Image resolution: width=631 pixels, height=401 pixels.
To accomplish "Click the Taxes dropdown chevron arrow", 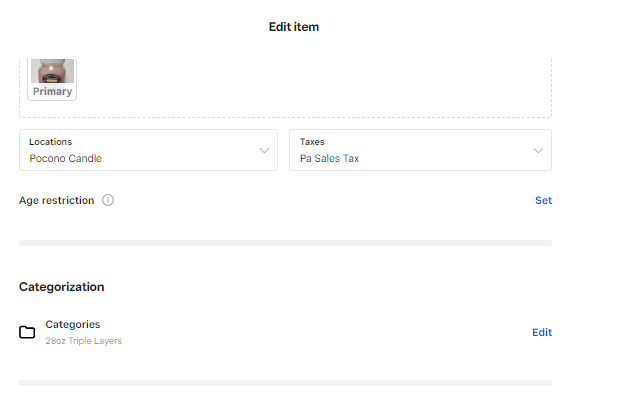I will pos(538,150).
